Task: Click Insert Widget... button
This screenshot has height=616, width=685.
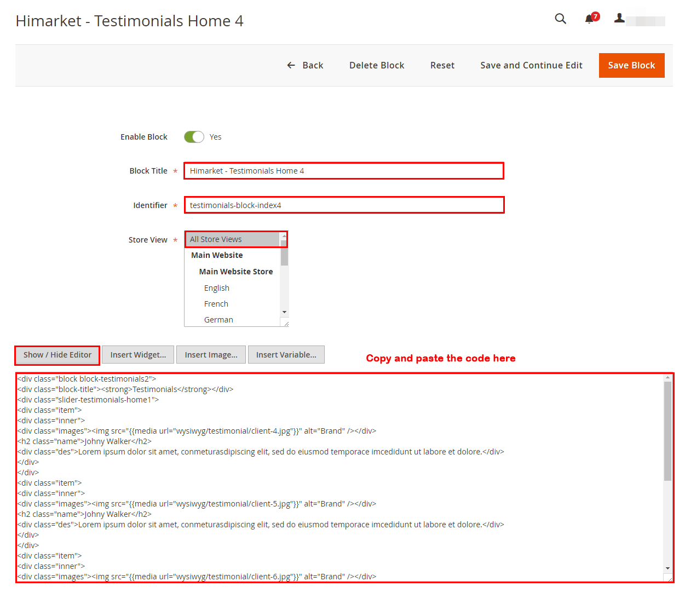Action: (x=138, y=355)
